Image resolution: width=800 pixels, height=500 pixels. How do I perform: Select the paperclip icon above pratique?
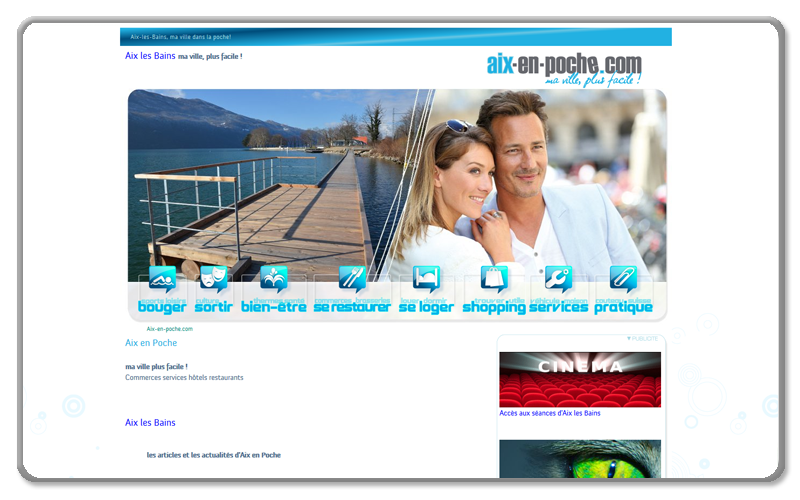tap(623, 279)
